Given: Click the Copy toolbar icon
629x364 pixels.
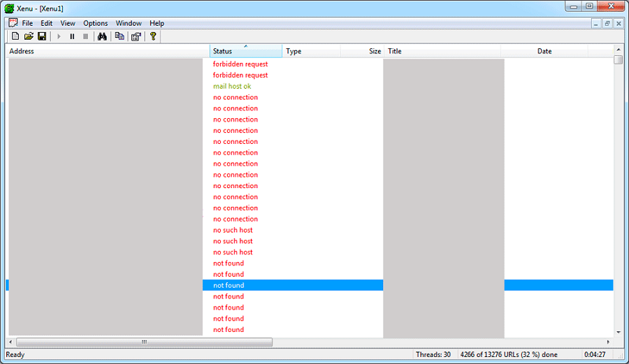Looking at the screenshot, I should tap(120, 36).
